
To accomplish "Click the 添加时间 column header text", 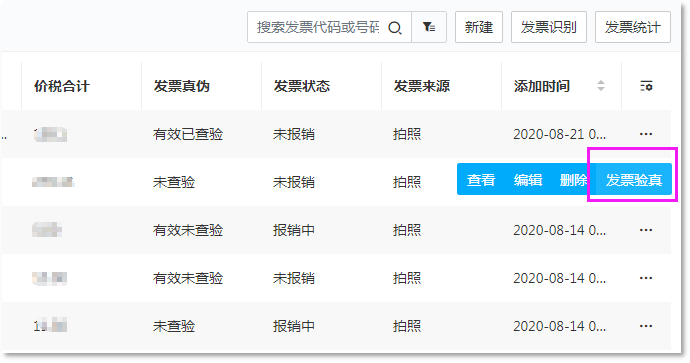I will (x=542, y=86).
